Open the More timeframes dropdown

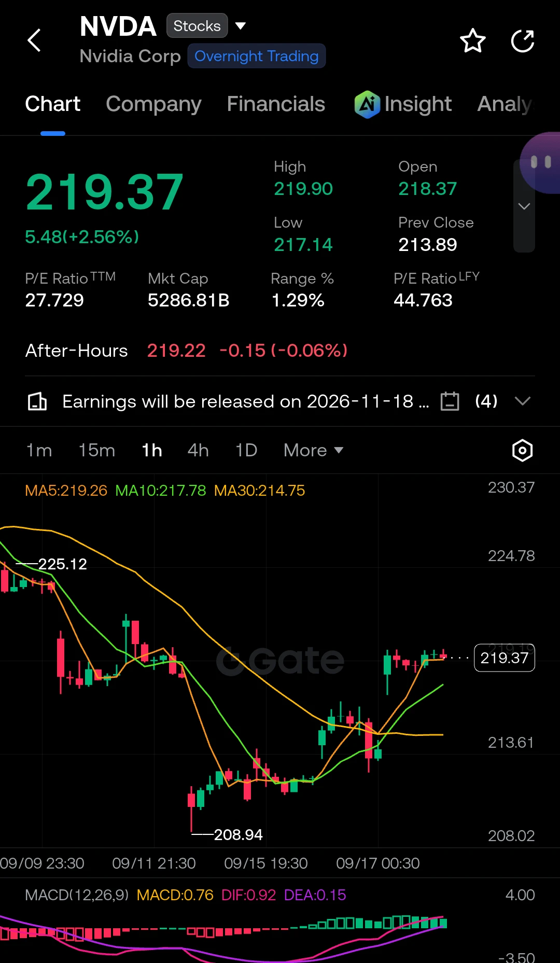pyautogui.click(x=313, y=450)
